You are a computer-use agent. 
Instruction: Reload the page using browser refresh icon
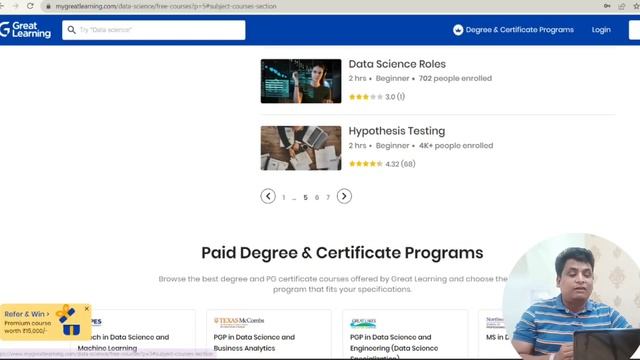click(x=30, y=6)
